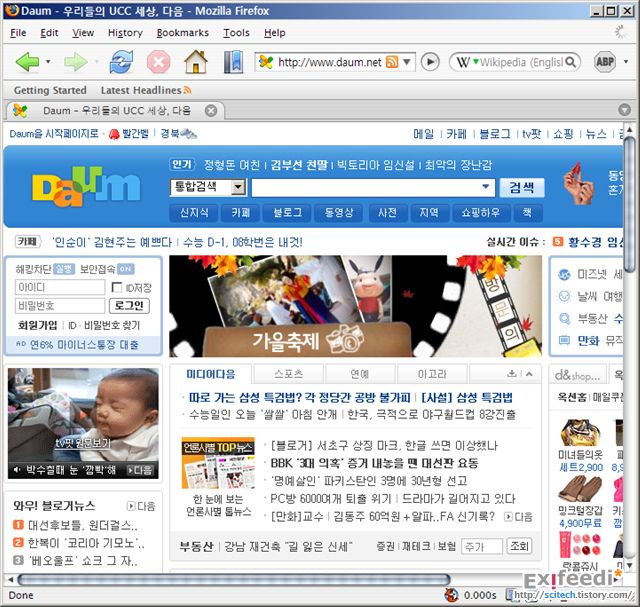640x607 pixels.
Task: Click the red bell 빨간벨 icon
Action: click(114, 134)
